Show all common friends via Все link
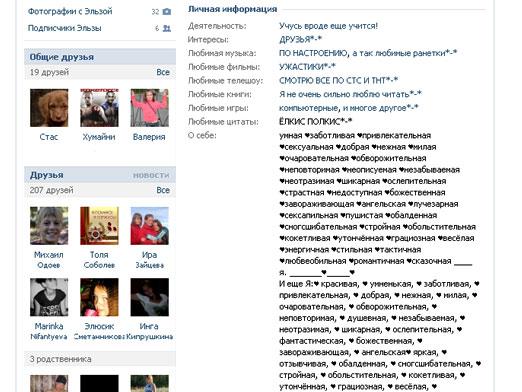 point(163,72)
